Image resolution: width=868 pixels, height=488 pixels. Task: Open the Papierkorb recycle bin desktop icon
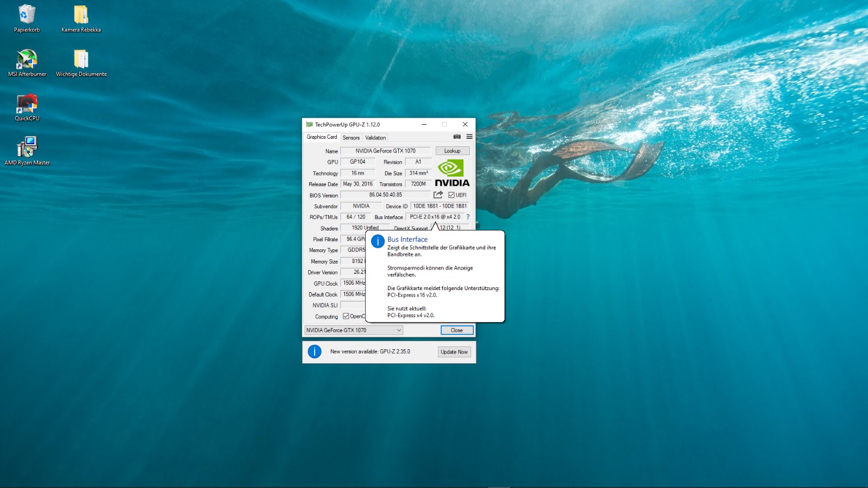click(x=27, y=18)
